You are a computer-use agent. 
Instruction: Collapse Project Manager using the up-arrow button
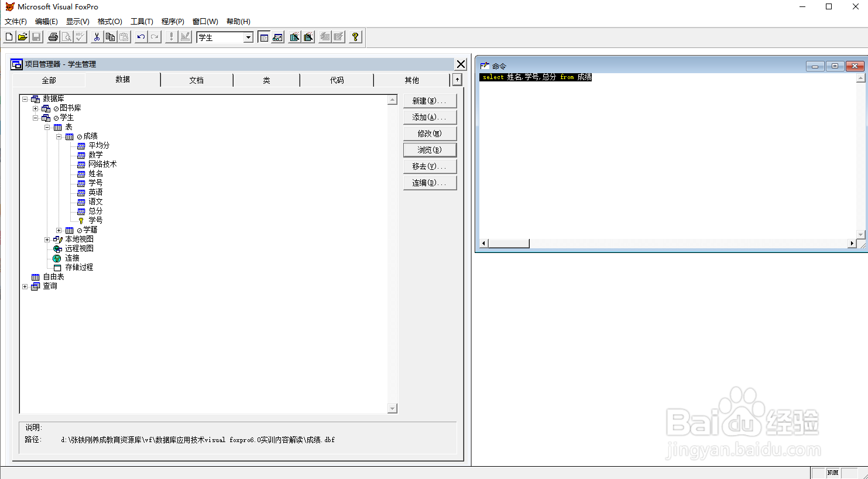click(457, 80)
